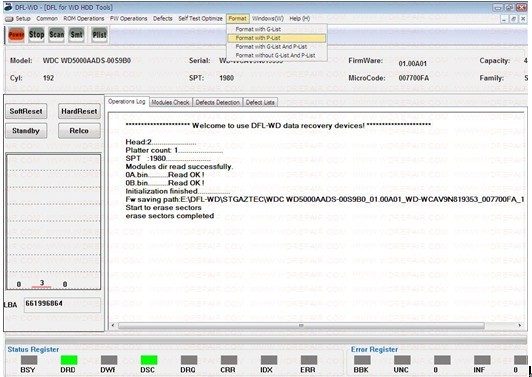Click the log line 'erase sectors completed'
Viewport: 532px width, 377px height.
170,216
